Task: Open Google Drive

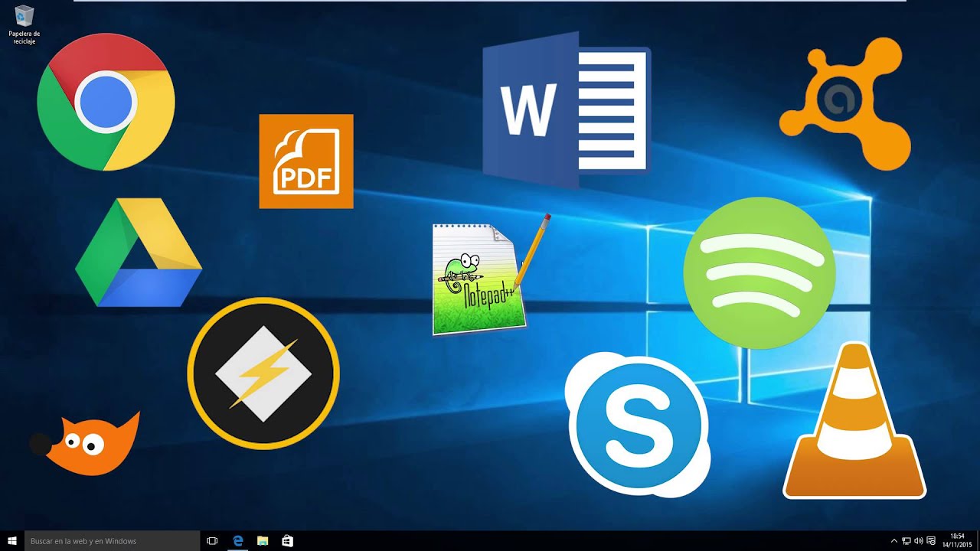Action: (x=139, y=253)
